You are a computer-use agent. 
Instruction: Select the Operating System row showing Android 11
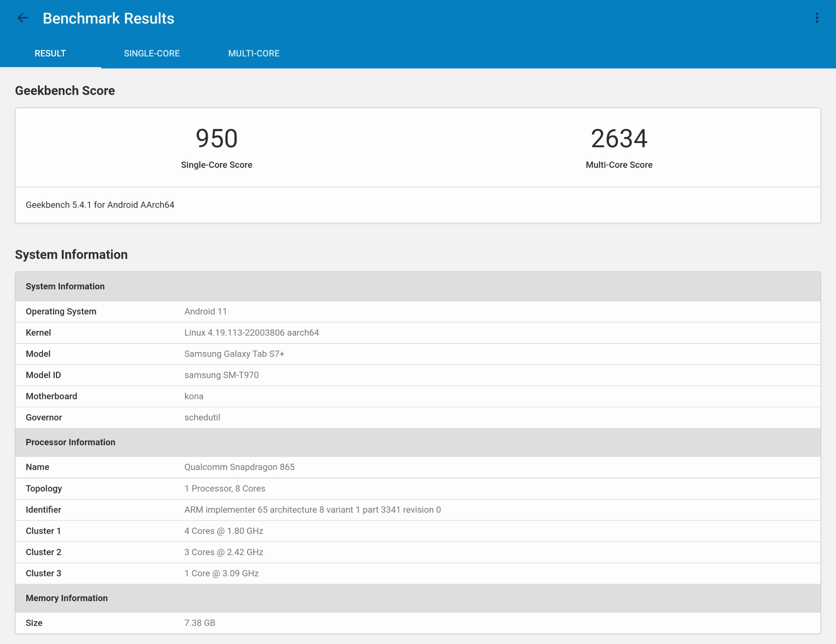[x=205, y=312]
